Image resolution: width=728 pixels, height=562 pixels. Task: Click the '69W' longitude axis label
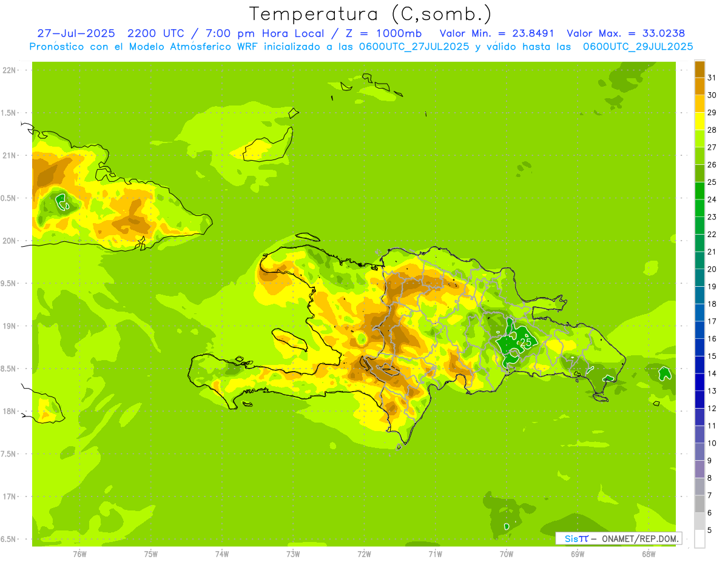tap(578, 554)
